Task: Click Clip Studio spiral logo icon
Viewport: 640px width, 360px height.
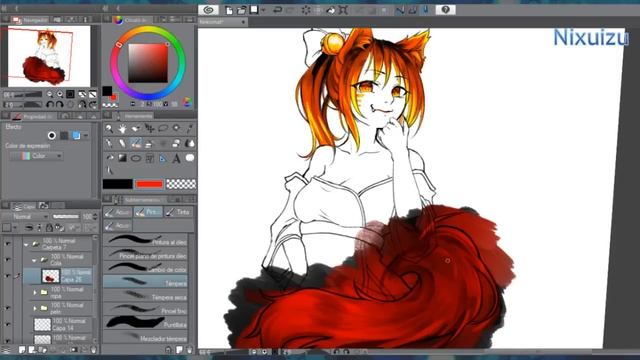Action: tap(209, 10)
